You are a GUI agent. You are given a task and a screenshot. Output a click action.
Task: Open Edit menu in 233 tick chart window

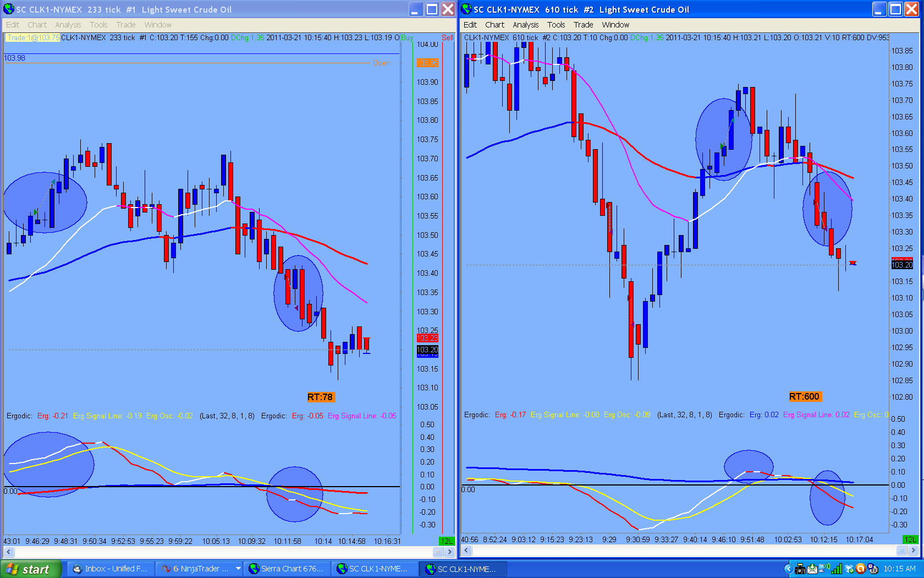[12, 25]
